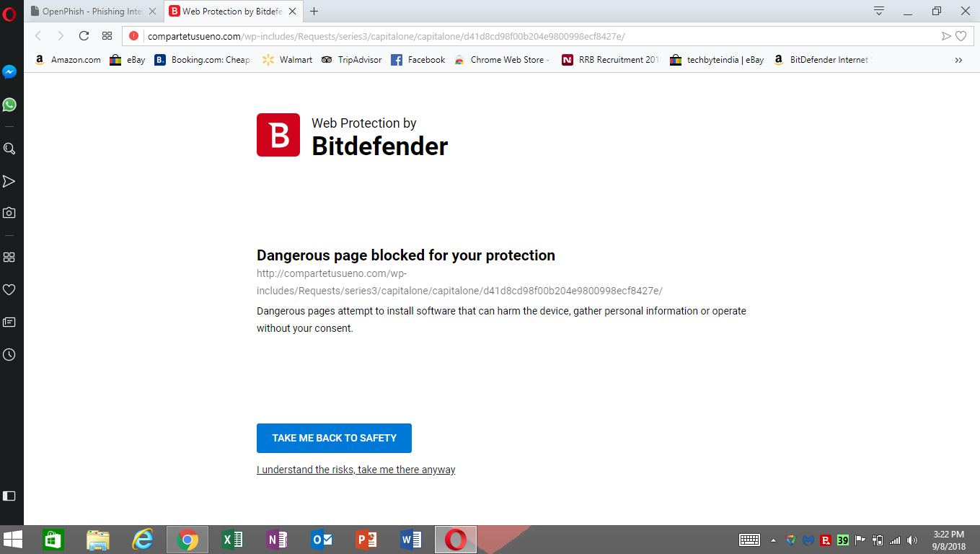Open History clock icon in sidebar
The image size is (980, 554).
9,354
